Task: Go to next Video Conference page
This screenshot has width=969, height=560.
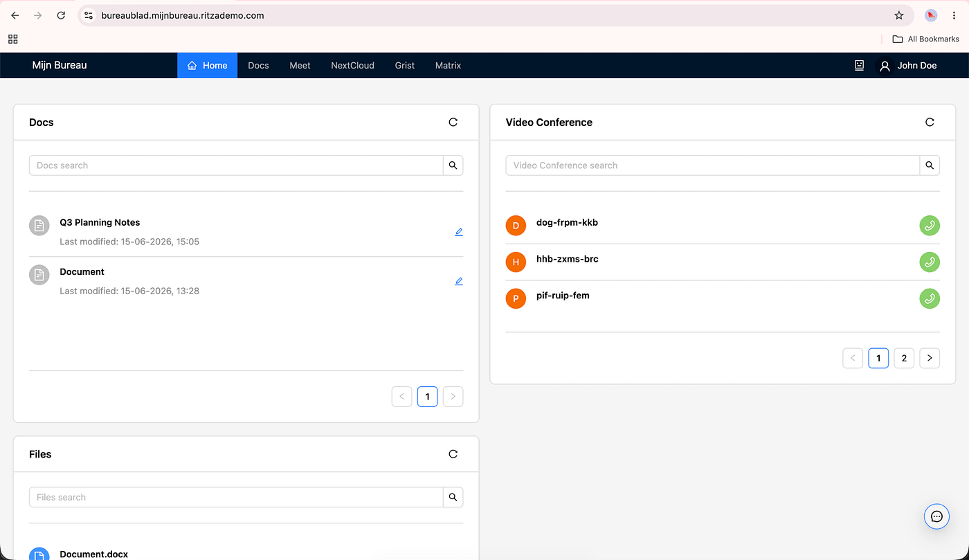Action: tap(930, 358)
